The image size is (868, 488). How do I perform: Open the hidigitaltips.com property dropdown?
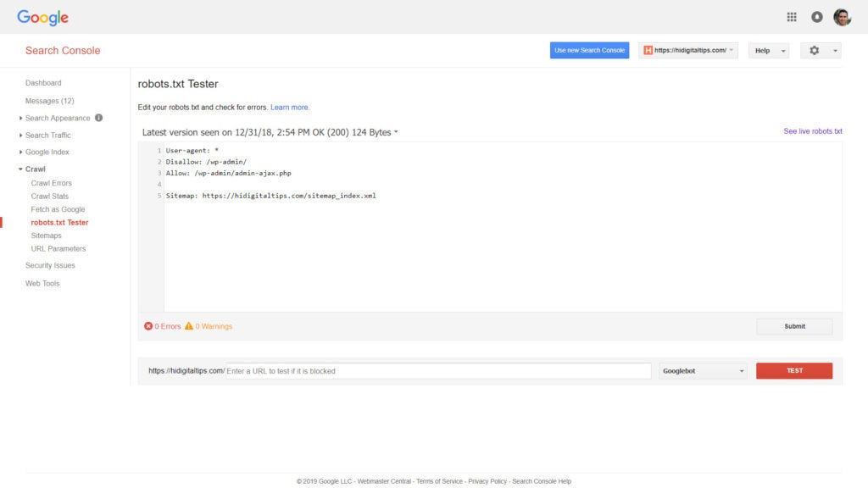[x=688, y=50]
